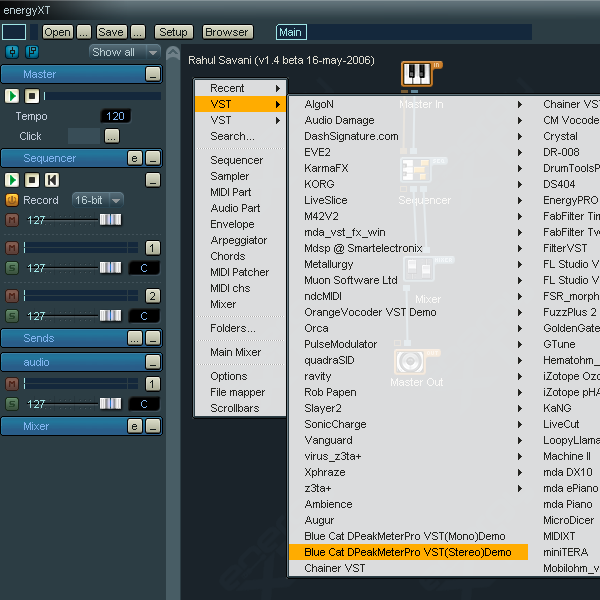Screen dimensions: 600x600
Task: Select track 2 number button
Action: click(x=153, y=296)
